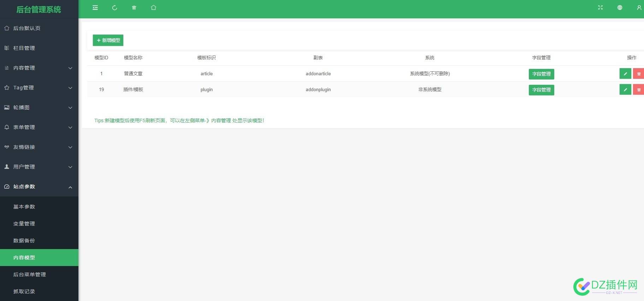The width and height of the screenshot is (644, 301).
Task: Expand the Tag管理 menu chevron
Action: point(70,88)
